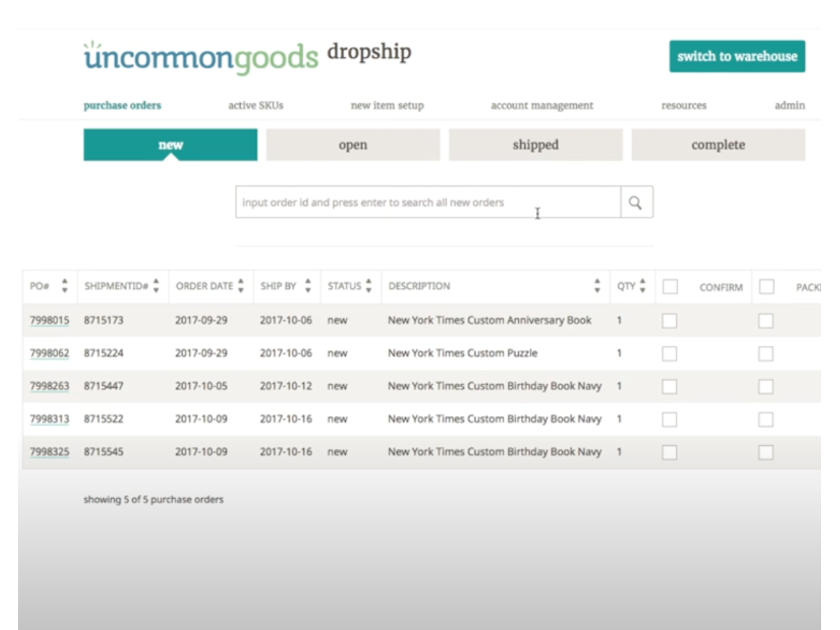The height and width of the screenshot is (630, 840).
Task: Click the sort arrows beside QTY
Action: click(643, 286)
